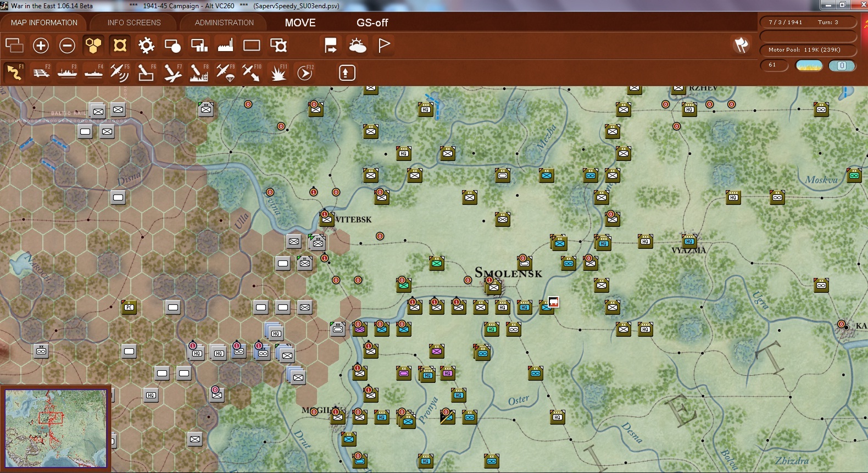Click the wheat field weather indicator
The image size is (868, 473).
[x=809, y=65]
